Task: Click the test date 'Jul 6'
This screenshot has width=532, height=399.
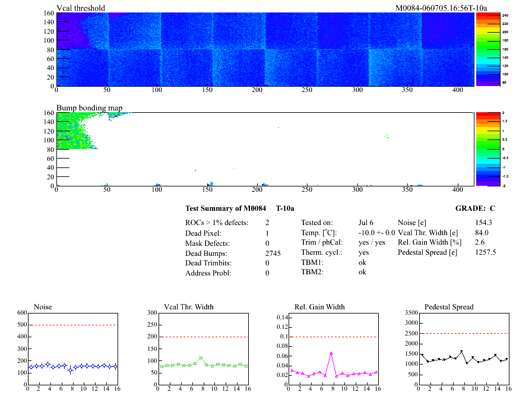Action: (366, 223)
